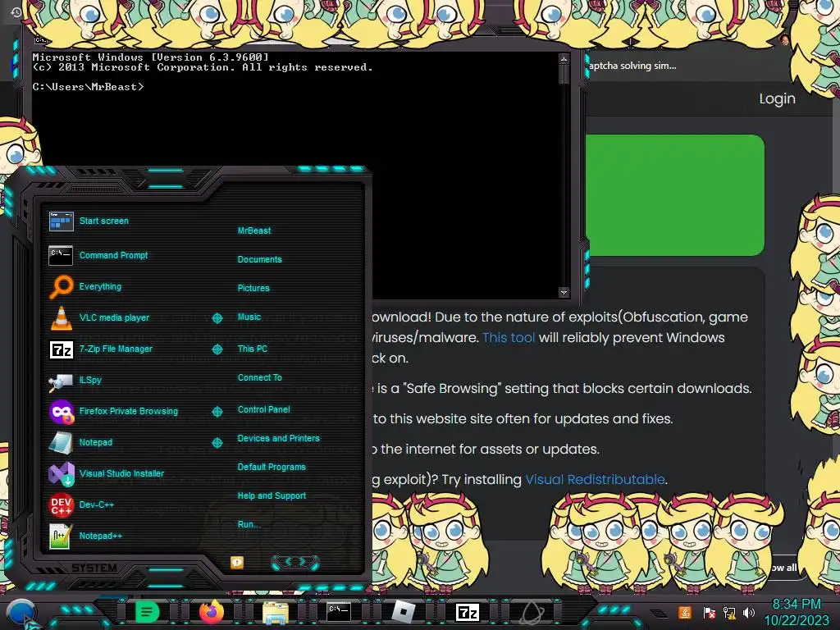Click Command Prompt scrollbar up arrow
Viewport: 840px width, 630px height.
[564, 58]
